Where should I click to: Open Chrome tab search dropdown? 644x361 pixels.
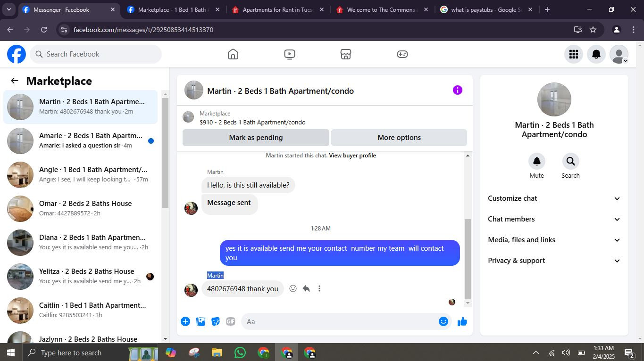[x=9, y=9]
